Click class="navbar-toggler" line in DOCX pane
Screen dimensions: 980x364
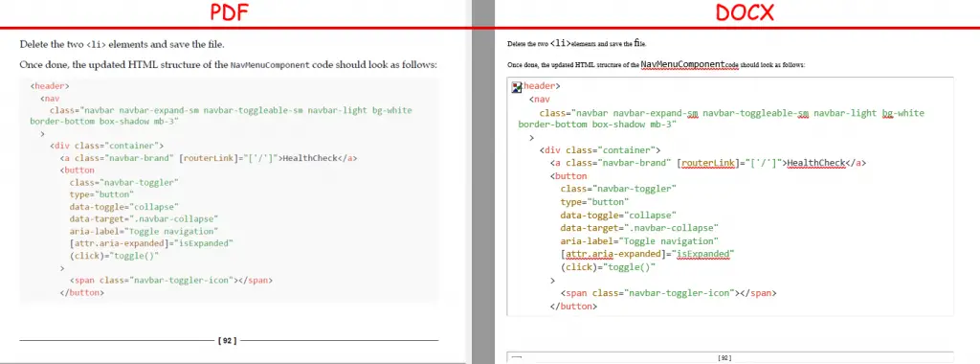618,189
